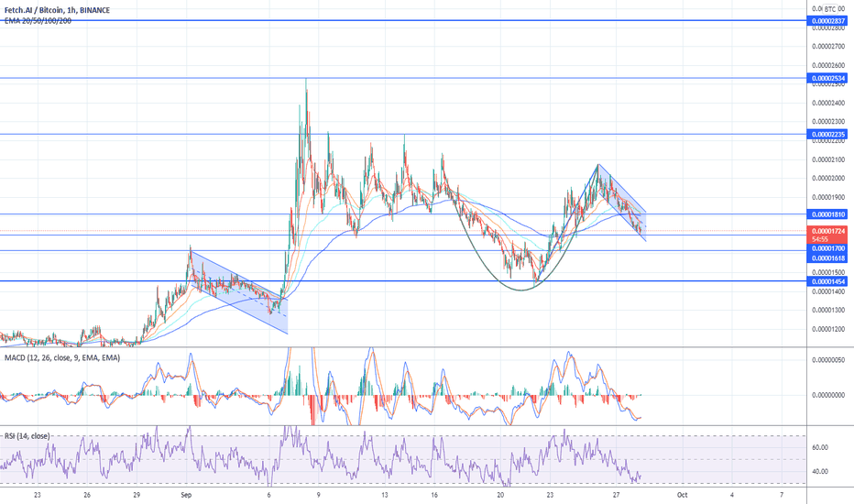
Task: Click the 0.00002534 price level label
Action: pyautogui.click(x=827, y=79)
